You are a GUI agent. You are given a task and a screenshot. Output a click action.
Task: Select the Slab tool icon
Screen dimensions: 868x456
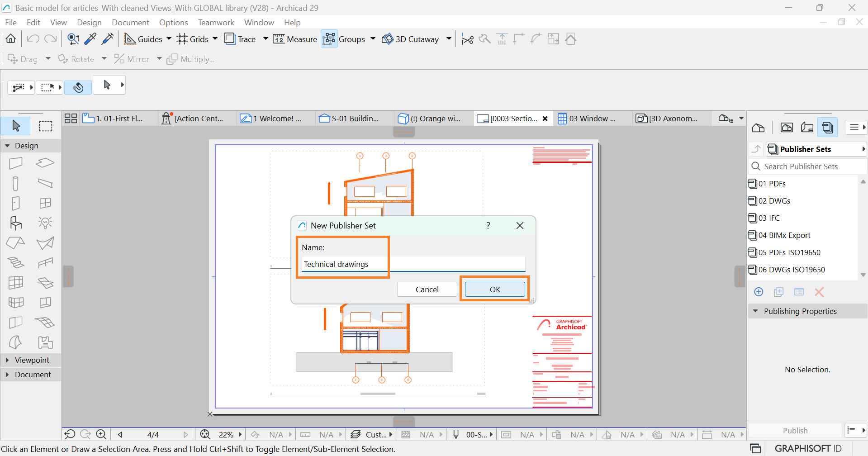(45, 163)
